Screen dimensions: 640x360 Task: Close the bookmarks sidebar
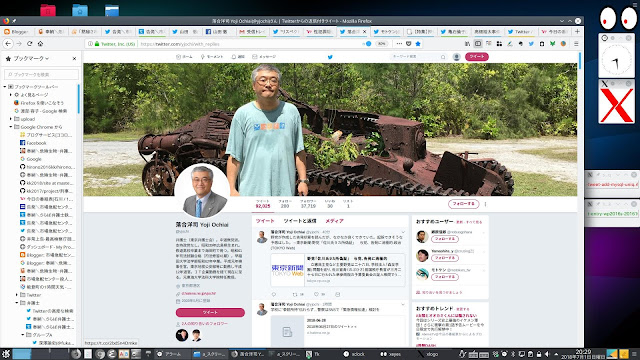tap(74, 59)
